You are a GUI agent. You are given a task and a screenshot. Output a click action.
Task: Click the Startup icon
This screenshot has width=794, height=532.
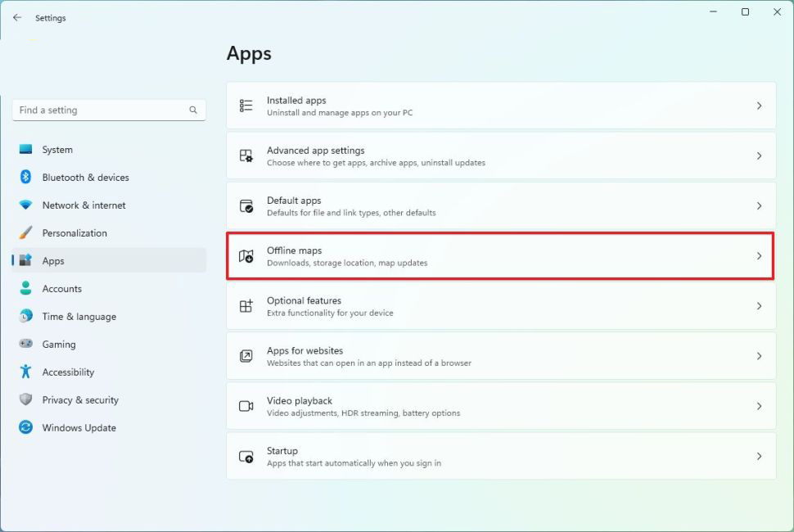pyautogui.click(x=246, y=457)
